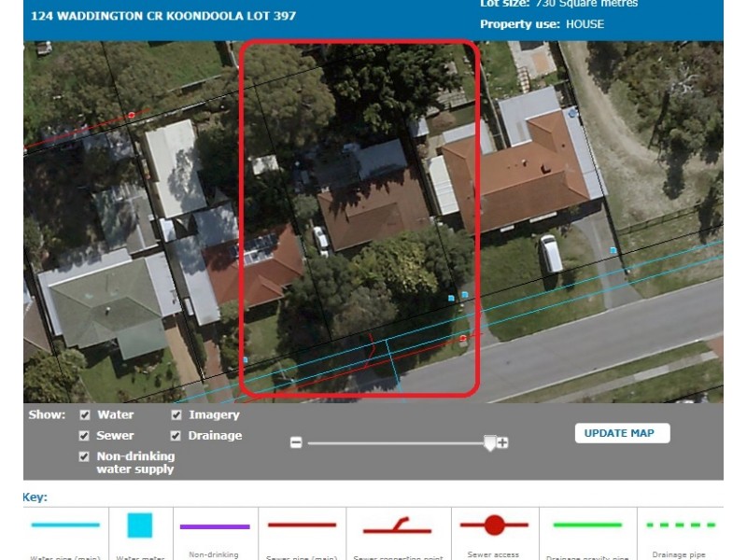Select the red sewer access marker near the road
747x560 pixels.
464,340
